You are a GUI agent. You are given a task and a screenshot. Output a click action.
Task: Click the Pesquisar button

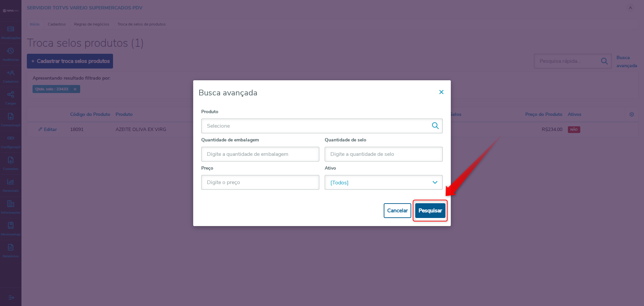[x=430, y=211]
